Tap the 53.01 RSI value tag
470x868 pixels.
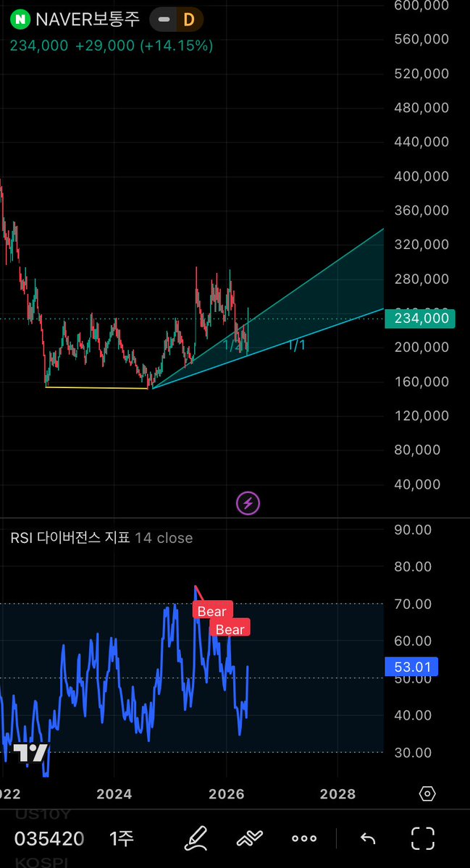[x=411, y=667]
